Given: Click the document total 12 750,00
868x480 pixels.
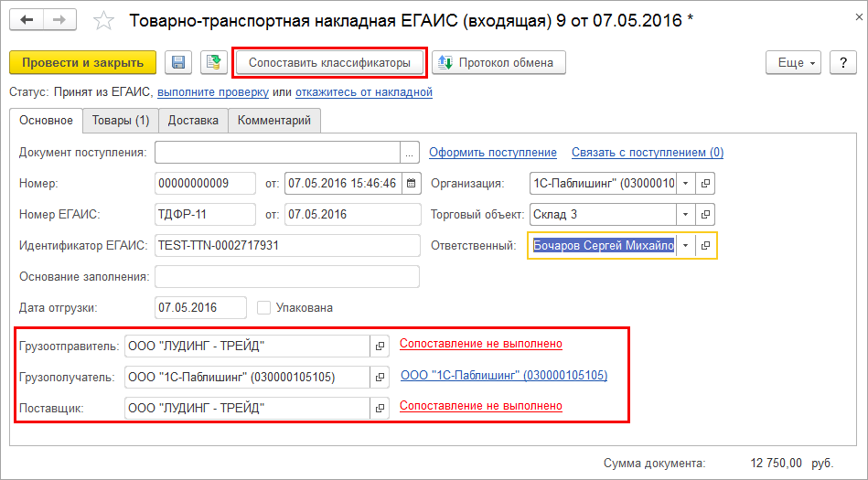Looking at the screenshot, I should coord(777,463).
